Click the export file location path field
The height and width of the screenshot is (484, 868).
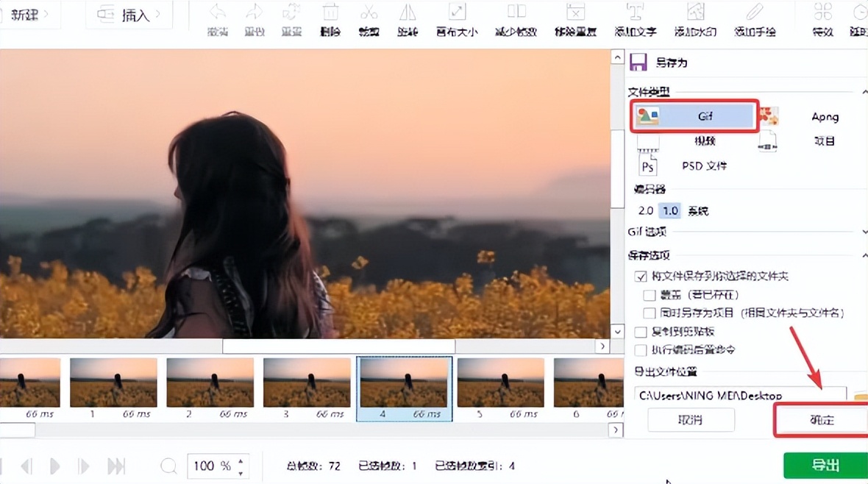[740, 395]
